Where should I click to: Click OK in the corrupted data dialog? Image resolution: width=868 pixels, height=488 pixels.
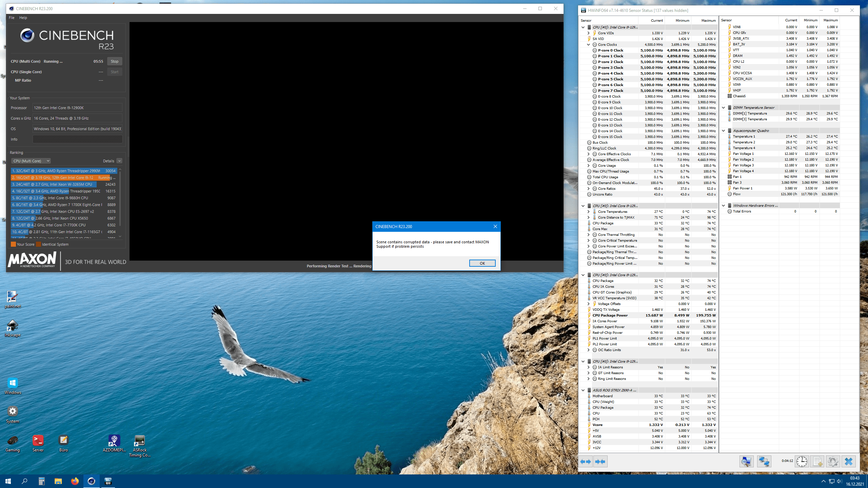482,263
